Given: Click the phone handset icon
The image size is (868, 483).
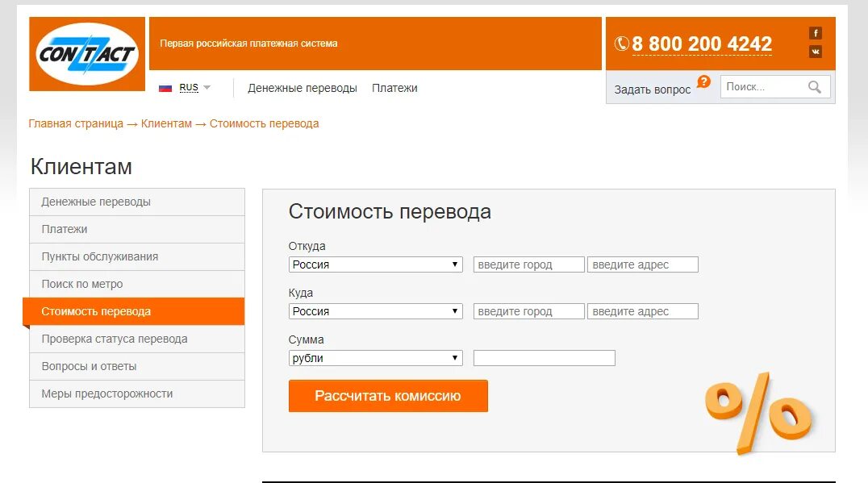Looking at the screenshot, I should (x=622, y=44).
